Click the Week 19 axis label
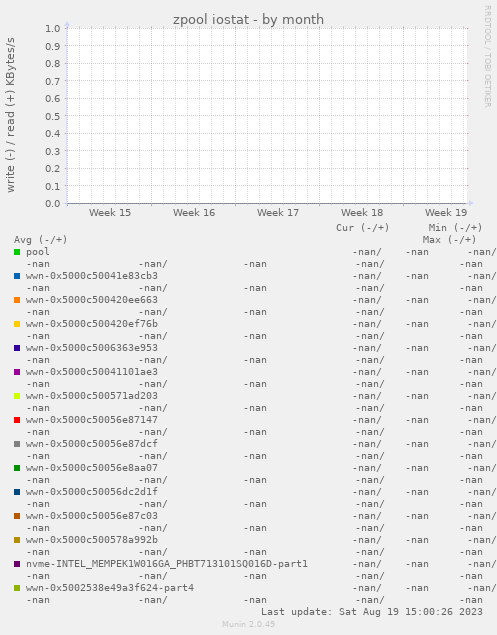497x635 pixels. click(x=446, y=213)
